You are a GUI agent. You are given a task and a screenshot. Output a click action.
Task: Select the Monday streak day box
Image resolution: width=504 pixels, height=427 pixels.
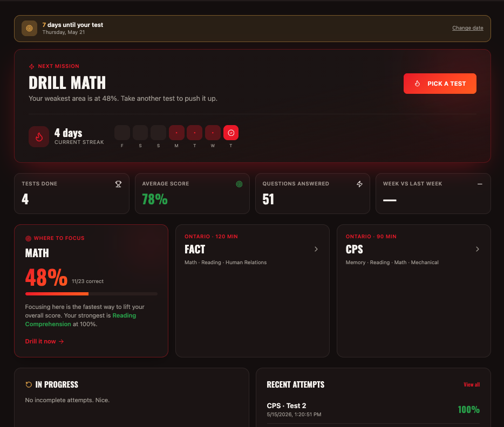pyautogui.click(x=176, y=133)
